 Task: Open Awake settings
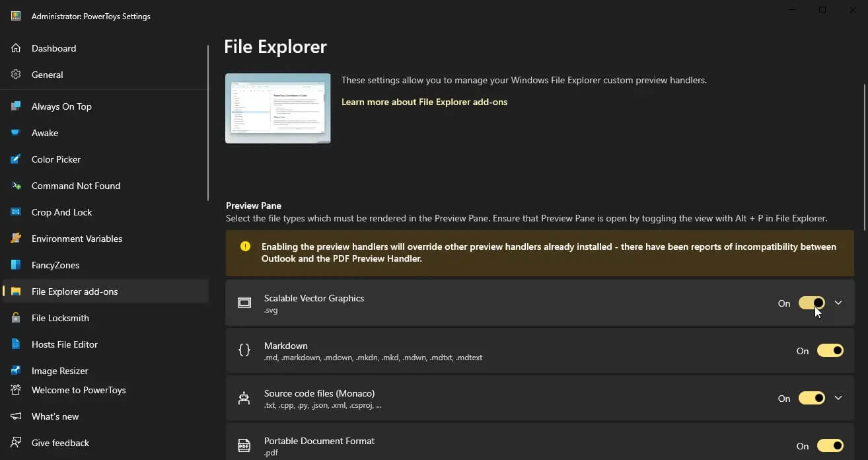point(106,133)
